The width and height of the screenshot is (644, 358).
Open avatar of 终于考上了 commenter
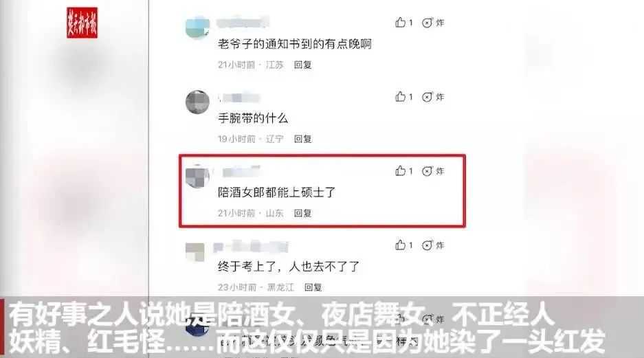point(195,251)
